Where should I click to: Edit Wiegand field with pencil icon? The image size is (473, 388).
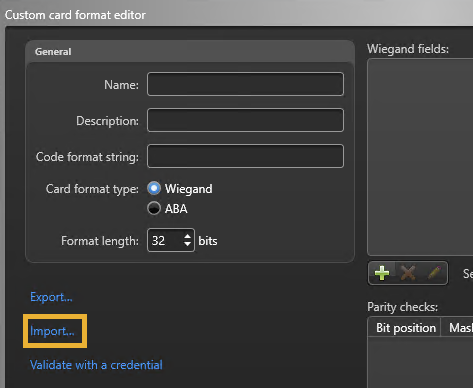(x=434, y=273)
